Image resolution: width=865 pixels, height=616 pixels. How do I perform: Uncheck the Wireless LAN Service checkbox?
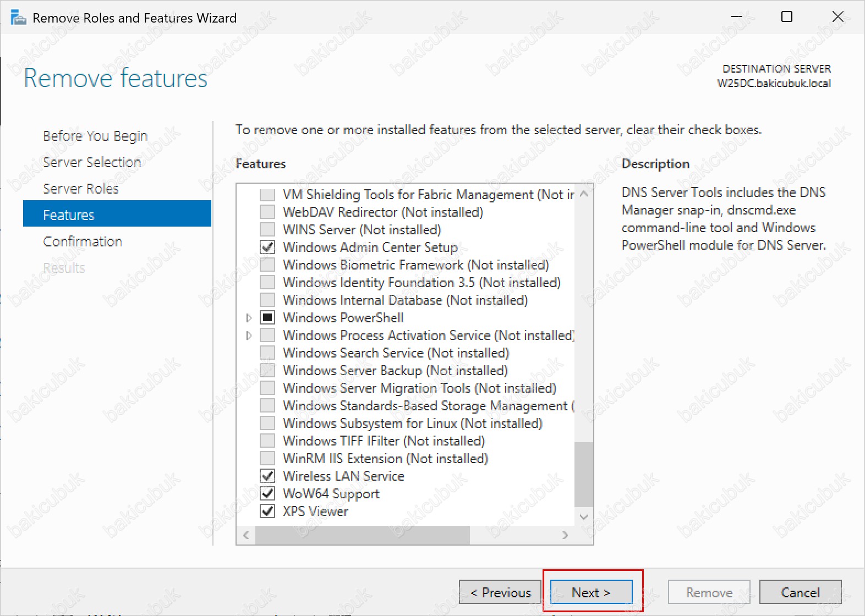(267, 476)
